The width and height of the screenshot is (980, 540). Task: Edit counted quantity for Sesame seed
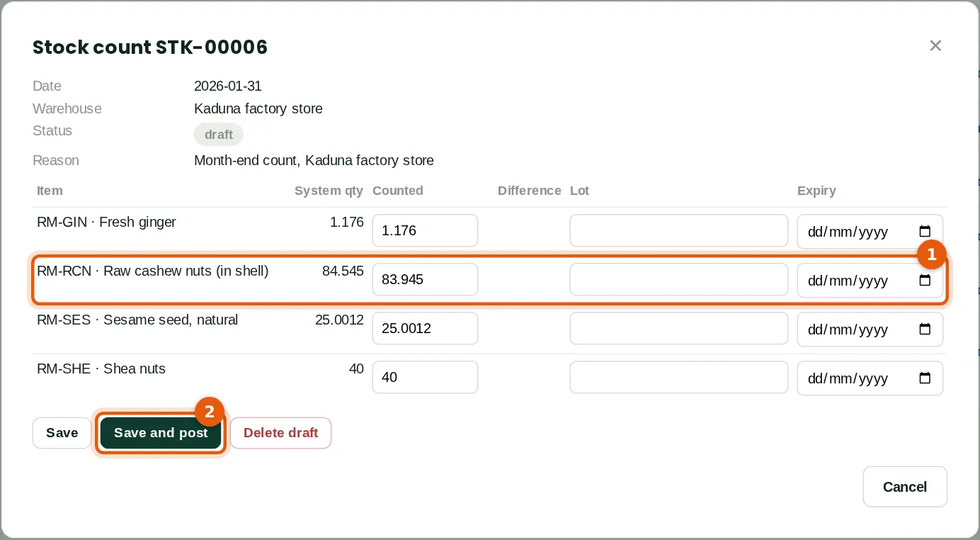pyautogui.click(x=425, y=328)
